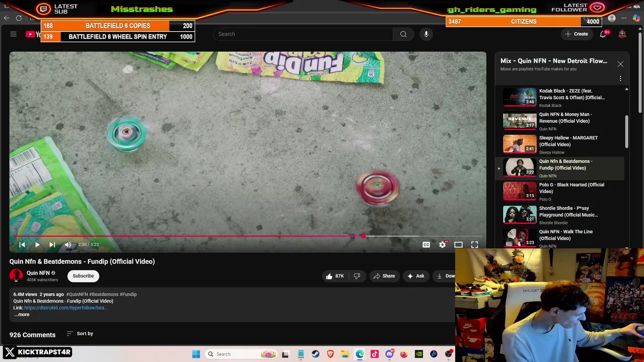
Task: Open the browser three-dot settings menu
Action: click(x=624, y=18)
